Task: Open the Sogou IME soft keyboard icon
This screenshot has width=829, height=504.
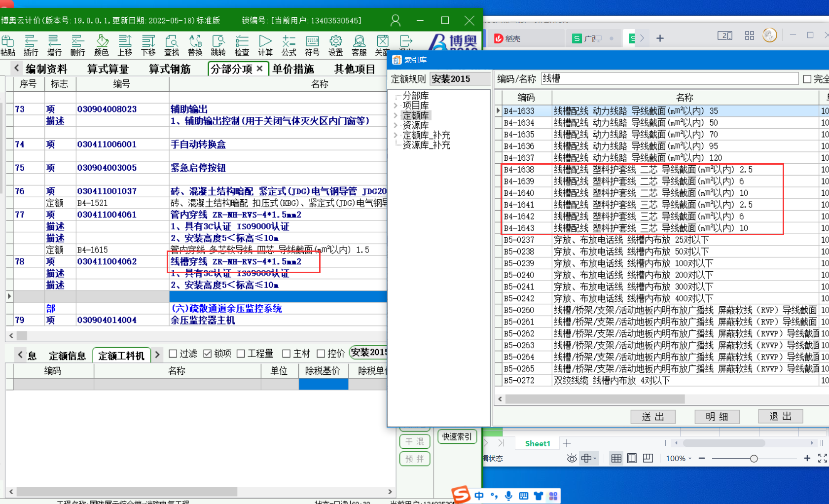Action: 524,496
